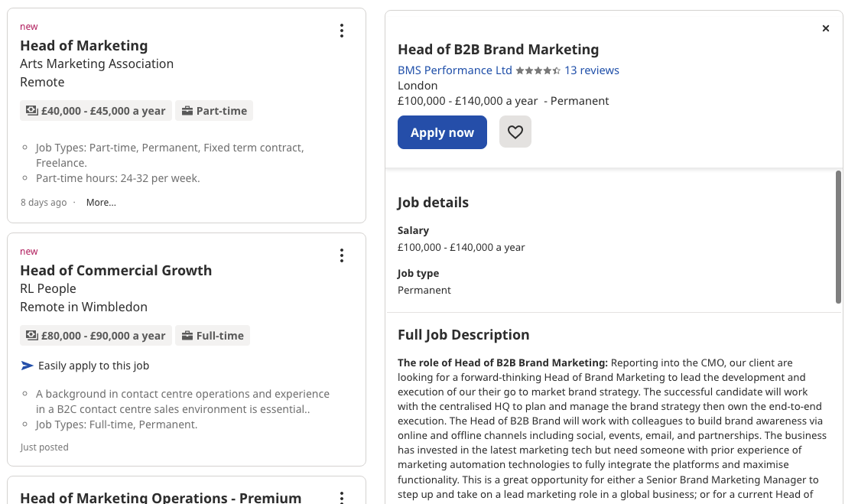Expand More... on Arts Marketing listing
The height and width of the screenshot is (504, 858).
[x=101, y=203]
